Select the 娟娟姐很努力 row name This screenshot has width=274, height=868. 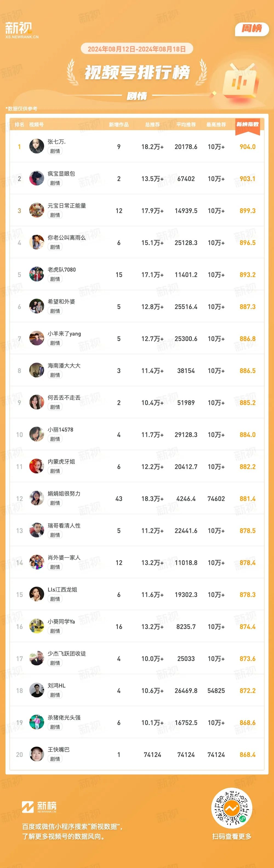64,494
